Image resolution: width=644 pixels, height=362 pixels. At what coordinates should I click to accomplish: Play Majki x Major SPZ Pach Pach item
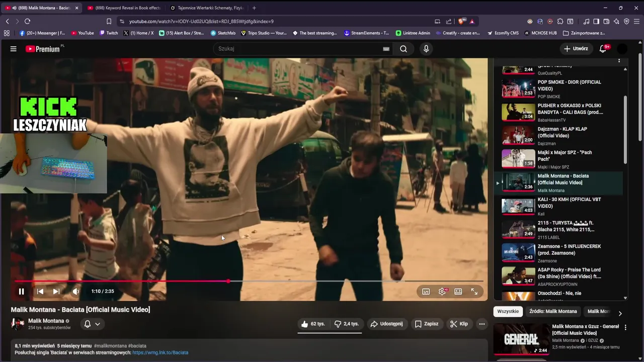tap(558, 159)
